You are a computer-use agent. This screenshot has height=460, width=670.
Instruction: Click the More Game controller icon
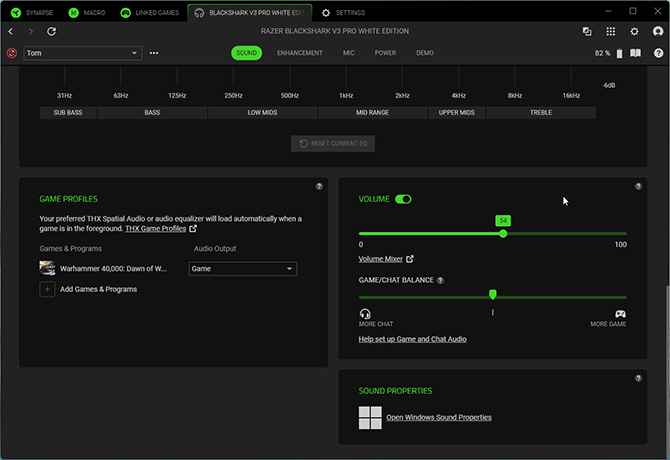pos(620,314)
